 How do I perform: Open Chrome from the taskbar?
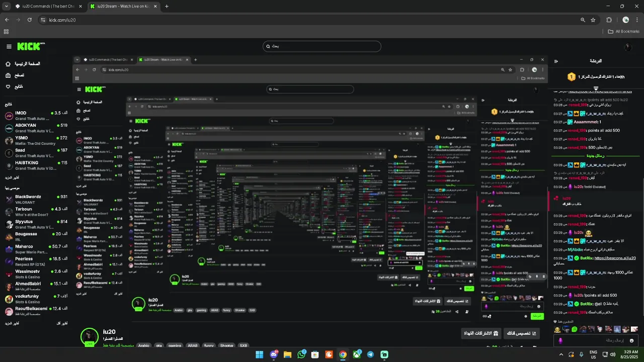click(x=343, y=354)
